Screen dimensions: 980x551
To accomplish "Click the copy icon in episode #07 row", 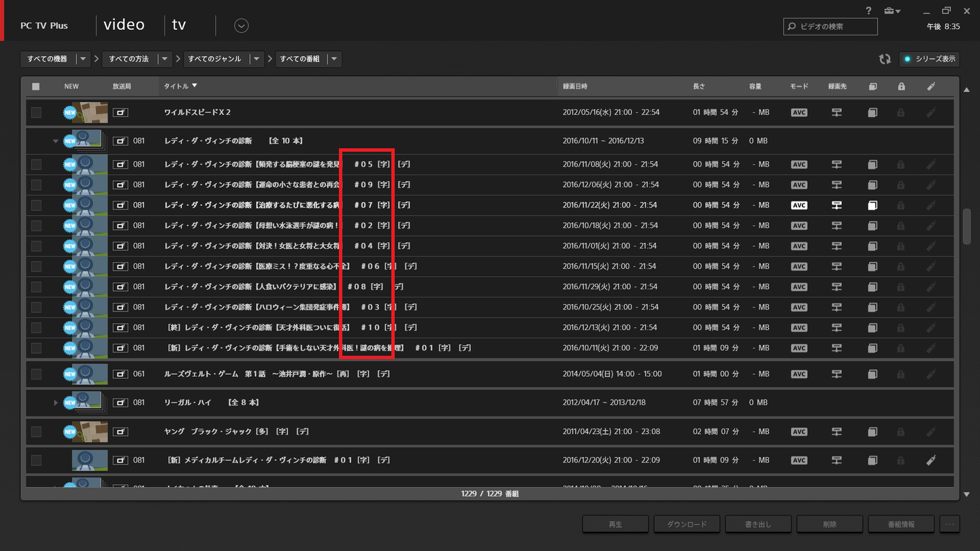I will 872,205.
